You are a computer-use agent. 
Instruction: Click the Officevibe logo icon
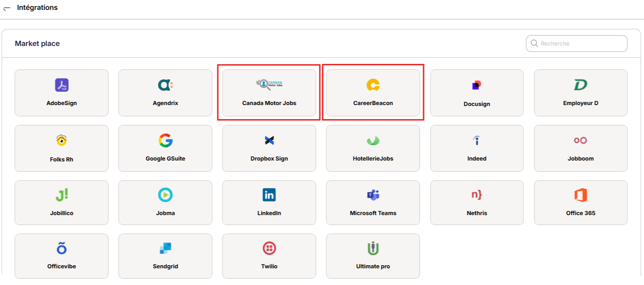coord(62,248)
